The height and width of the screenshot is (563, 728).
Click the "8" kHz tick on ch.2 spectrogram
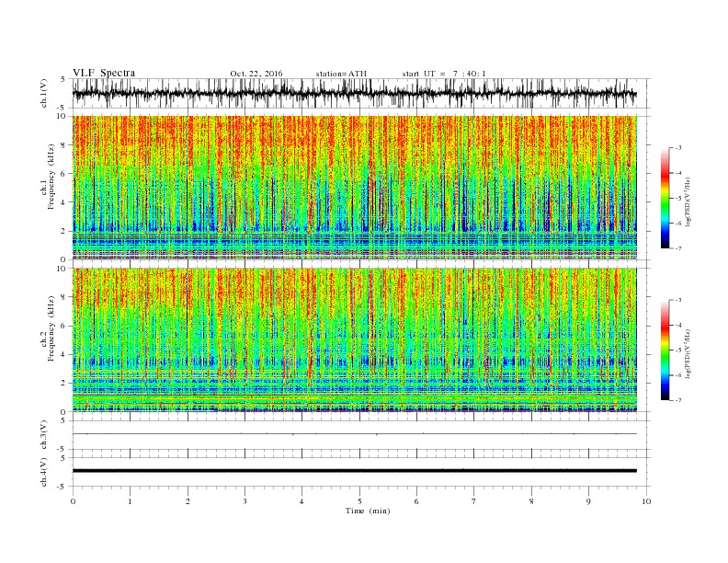click(x=63, y=297)
